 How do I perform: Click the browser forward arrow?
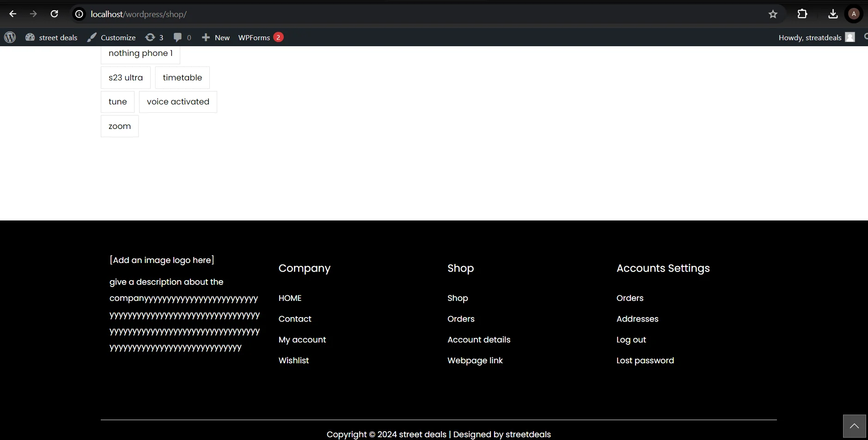tap(33, 14)
